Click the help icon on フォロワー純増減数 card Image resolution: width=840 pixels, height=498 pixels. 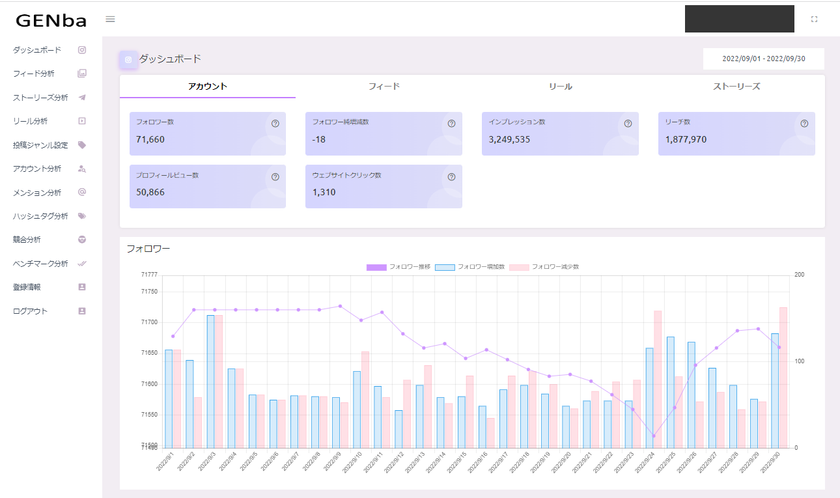coord(452,124)
